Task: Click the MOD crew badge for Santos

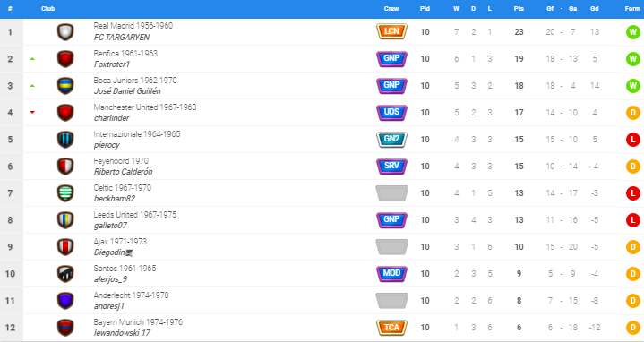Action: click(x=391, y=273)
